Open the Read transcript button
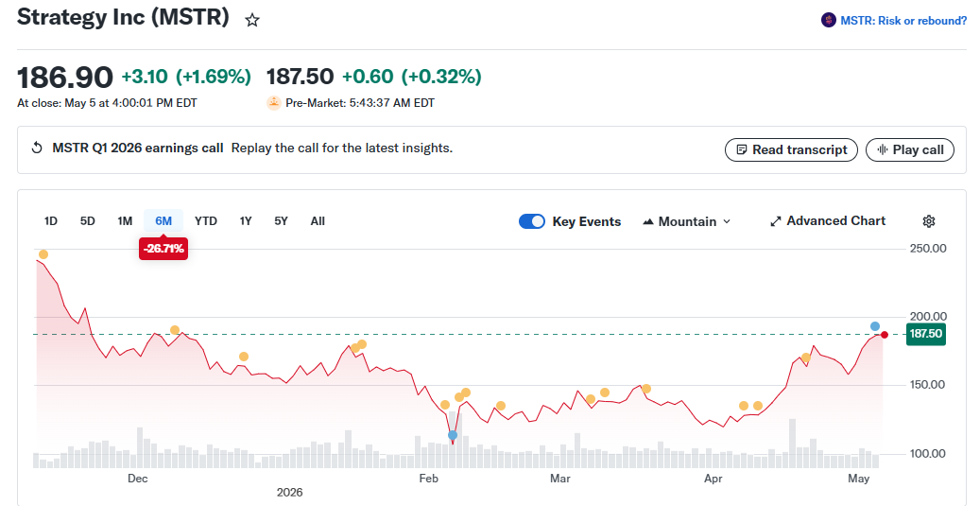The height and width of the screenshot is (506, 980). click(x=791, y=150)
